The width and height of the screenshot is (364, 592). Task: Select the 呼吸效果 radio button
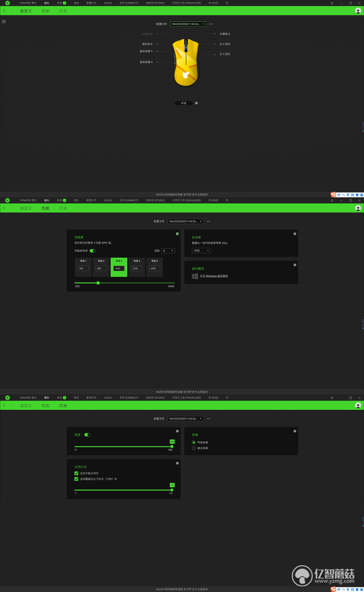tap(194, 442)
